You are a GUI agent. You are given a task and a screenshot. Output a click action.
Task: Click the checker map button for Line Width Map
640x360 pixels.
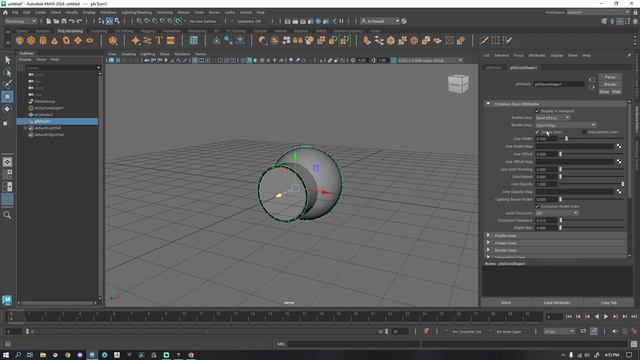tap(619, 146)
